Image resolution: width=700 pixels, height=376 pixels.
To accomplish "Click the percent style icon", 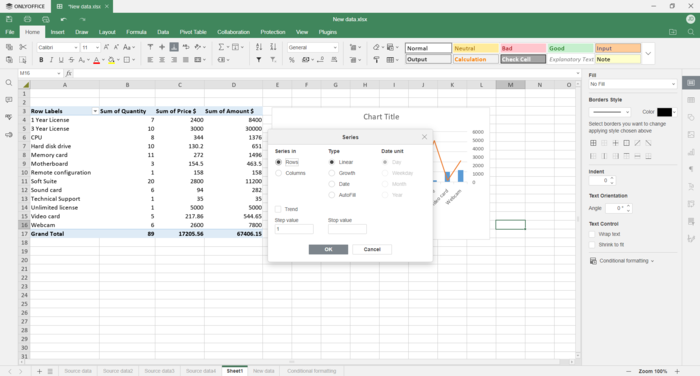I will point(292,60).
